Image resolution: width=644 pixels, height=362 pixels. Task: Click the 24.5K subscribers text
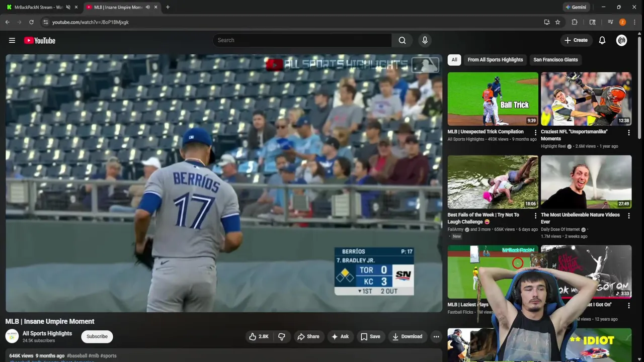39,341
